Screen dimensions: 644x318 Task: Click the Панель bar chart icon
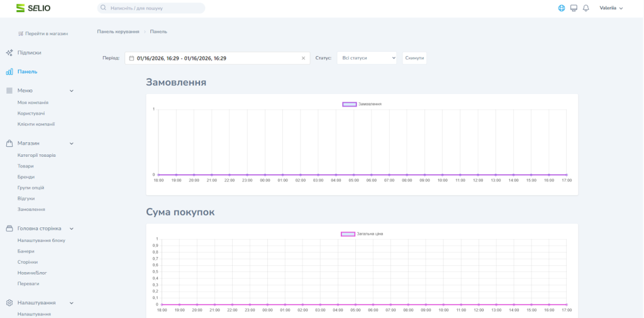[9, 72]
